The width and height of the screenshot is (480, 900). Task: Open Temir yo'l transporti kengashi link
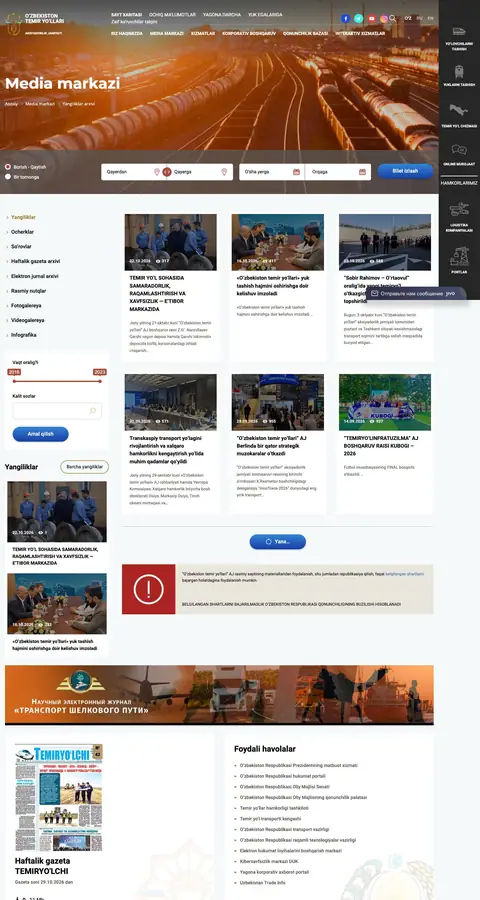(270, 818)
